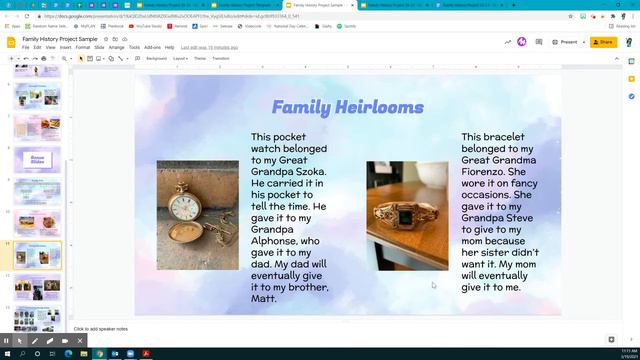Viewport: 640px width, 360px height.
Task: Open the Format menu
Action: [x=82, y=48]
